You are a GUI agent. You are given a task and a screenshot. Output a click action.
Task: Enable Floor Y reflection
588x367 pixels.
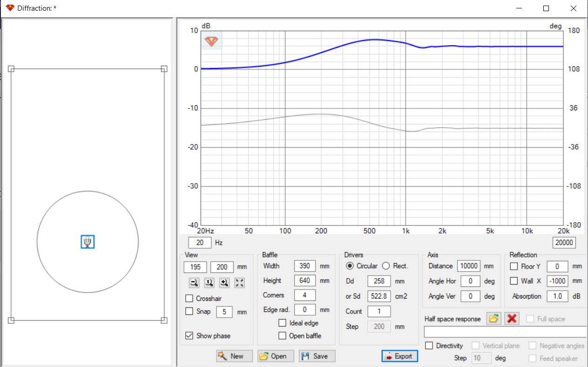(514, 266)
